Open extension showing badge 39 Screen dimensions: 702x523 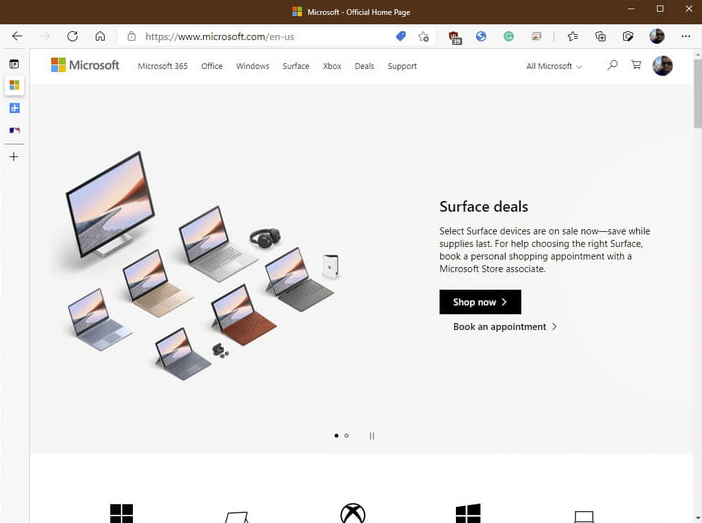coord(455,37)
